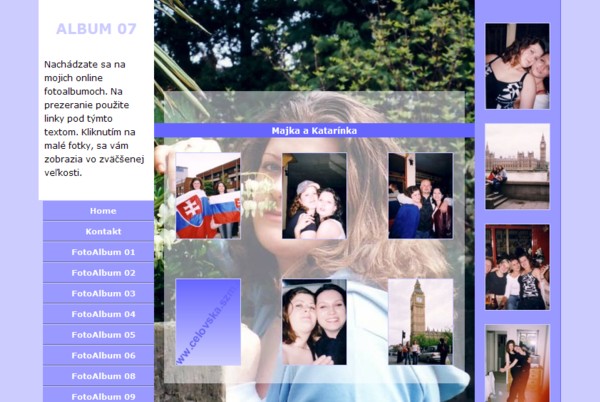Image resolution: width=600 pixels, height=402 pixels.
Task: Open sidebar photo of Houses of Parliament
Action: (517, 166)
